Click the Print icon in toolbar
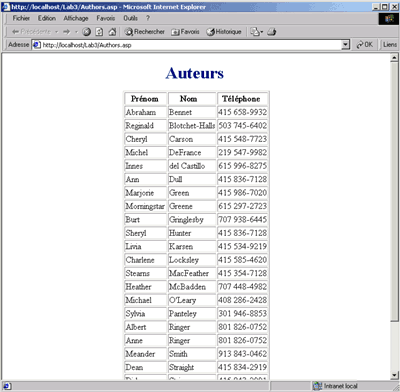This screenshot has height=392, width=400. (x=272, y=32)
